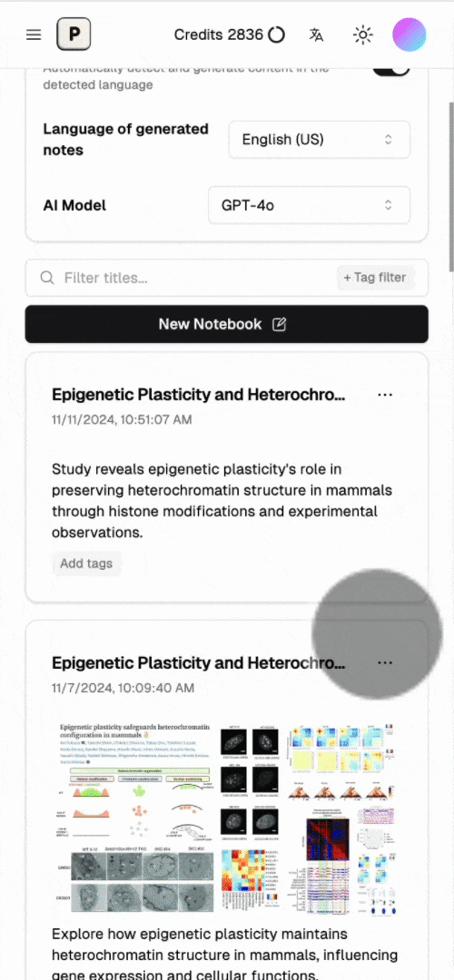Expand the English (US) language dropdown
The image size is (454, 980).
pos(319,140)
